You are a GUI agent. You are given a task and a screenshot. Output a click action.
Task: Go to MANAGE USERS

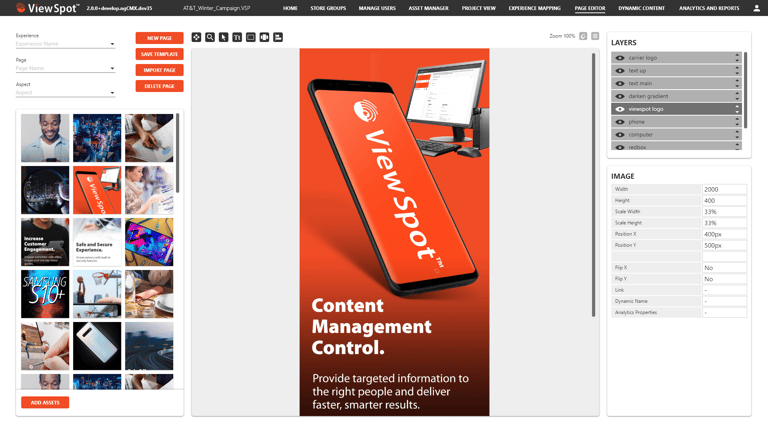coord(377,8)
